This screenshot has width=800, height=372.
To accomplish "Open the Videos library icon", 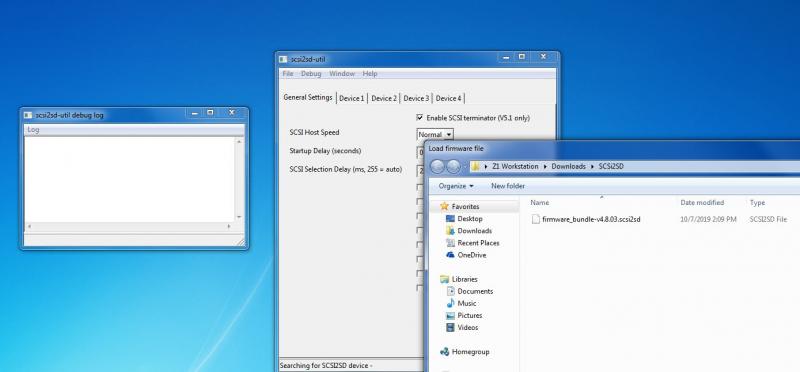I will pos(450,328).
